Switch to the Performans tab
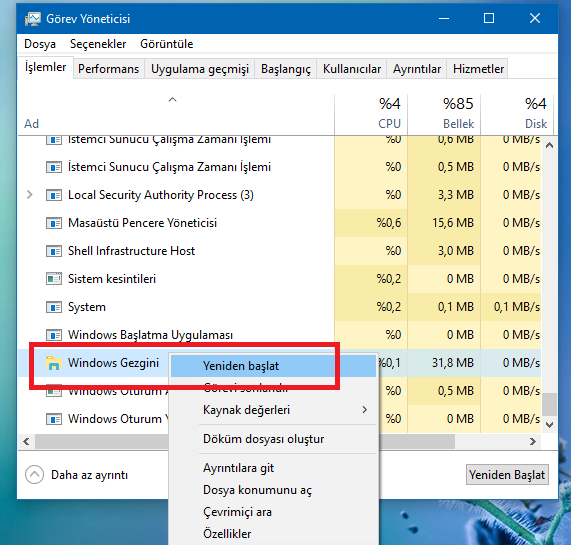This screenshot has width=571, height=545. click(x=109, y=69)
